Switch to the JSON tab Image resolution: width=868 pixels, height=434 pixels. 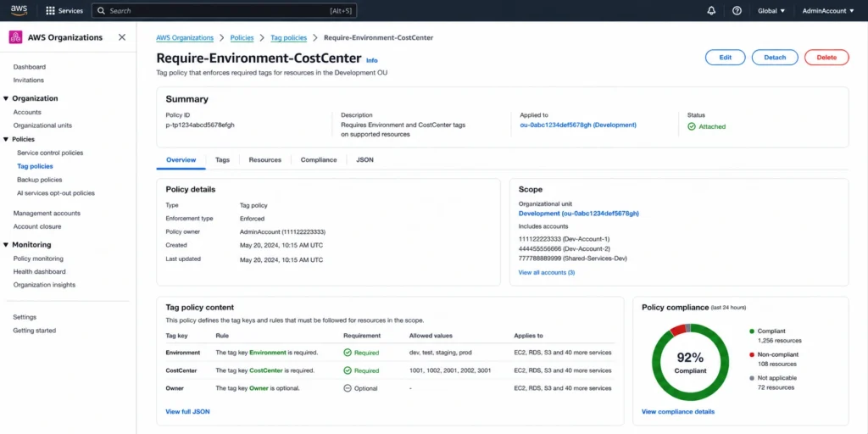(364, 160)
